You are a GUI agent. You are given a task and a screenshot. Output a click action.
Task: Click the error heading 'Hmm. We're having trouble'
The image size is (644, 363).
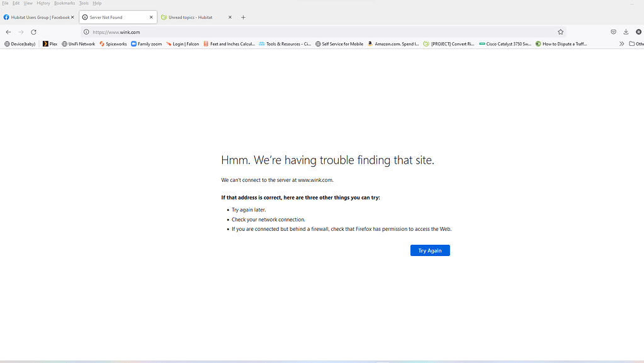[x=327, y=160]
